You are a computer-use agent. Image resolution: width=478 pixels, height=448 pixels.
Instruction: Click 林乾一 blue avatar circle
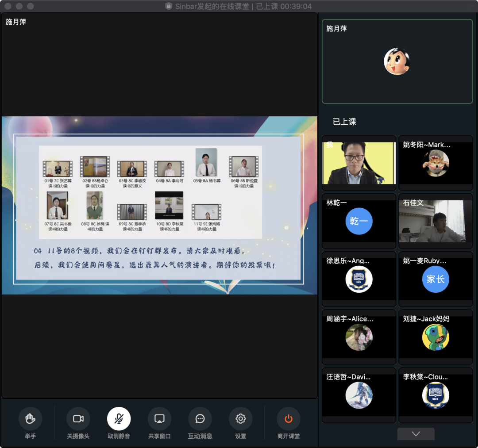tap(359, 221)
